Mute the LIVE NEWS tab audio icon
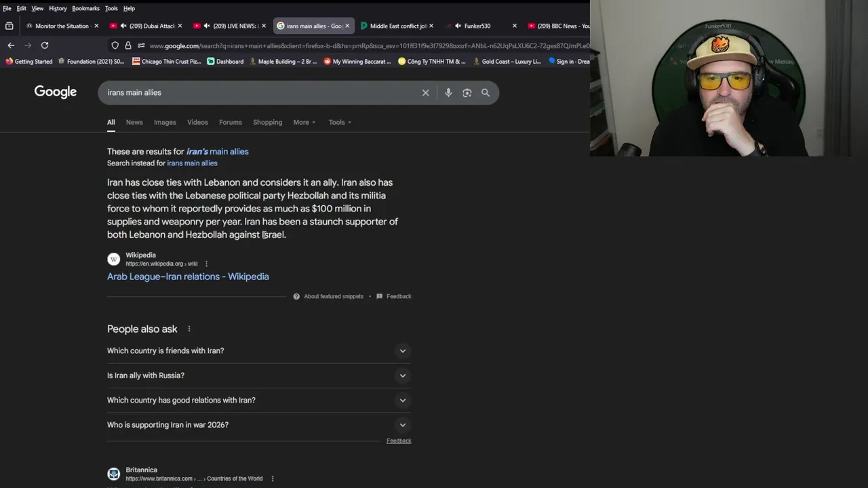868x488 pixels. [207, 26]
